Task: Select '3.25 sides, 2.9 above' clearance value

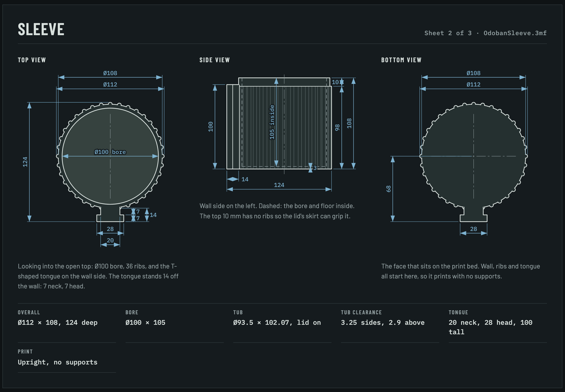Action: (x=383, y=322)
